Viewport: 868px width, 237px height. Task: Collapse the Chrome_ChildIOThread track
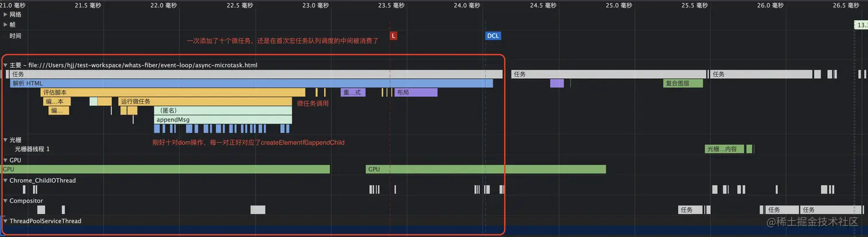(6, 181)
